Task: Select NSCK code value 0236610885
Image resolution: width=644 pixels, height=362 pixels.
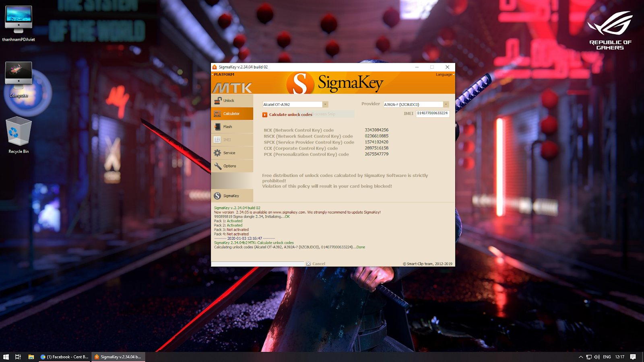Action: pyautogui.click(x=377, y=136)
